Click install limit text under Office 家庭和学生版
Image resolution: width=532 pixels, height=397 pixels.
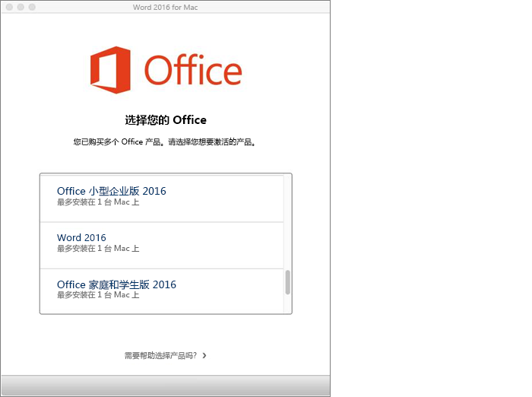[98, 295]
